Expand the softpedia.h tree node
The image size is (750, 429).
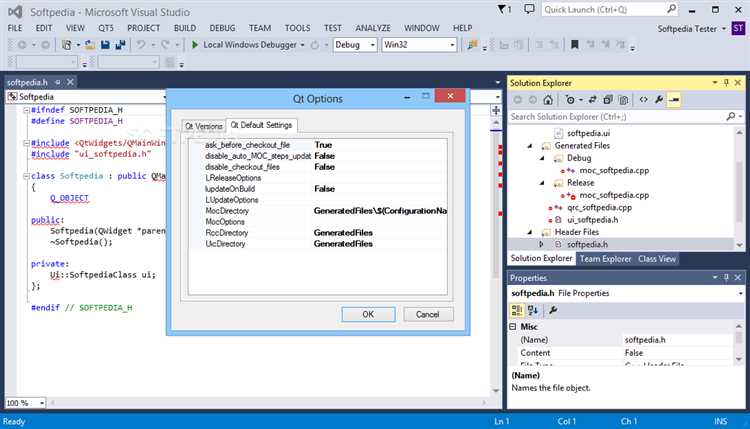[x=541, y=244]
